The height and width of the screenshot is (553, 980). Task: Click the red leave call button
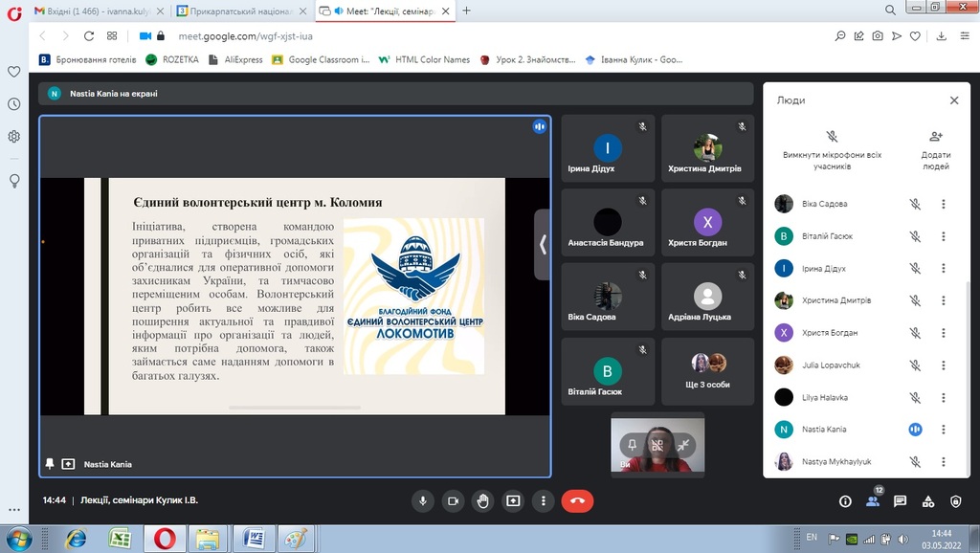[577, 500]
